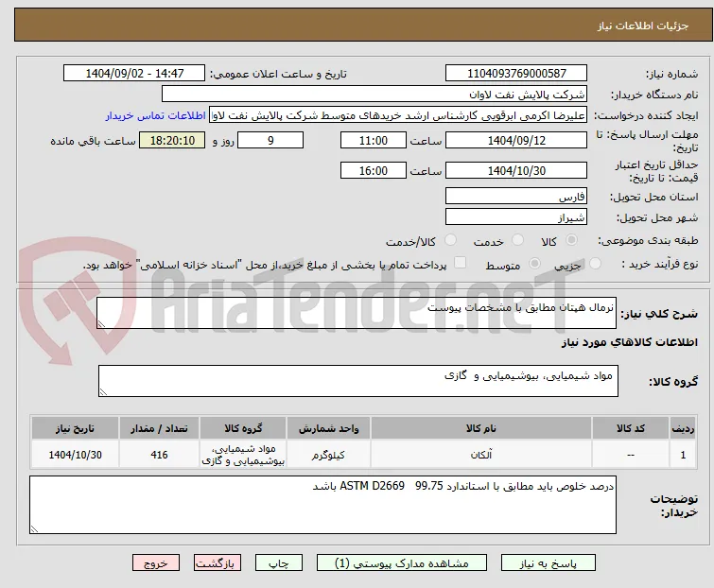
Task: Click the table need-date cell 1404/10/30
Action: (75, 454)
